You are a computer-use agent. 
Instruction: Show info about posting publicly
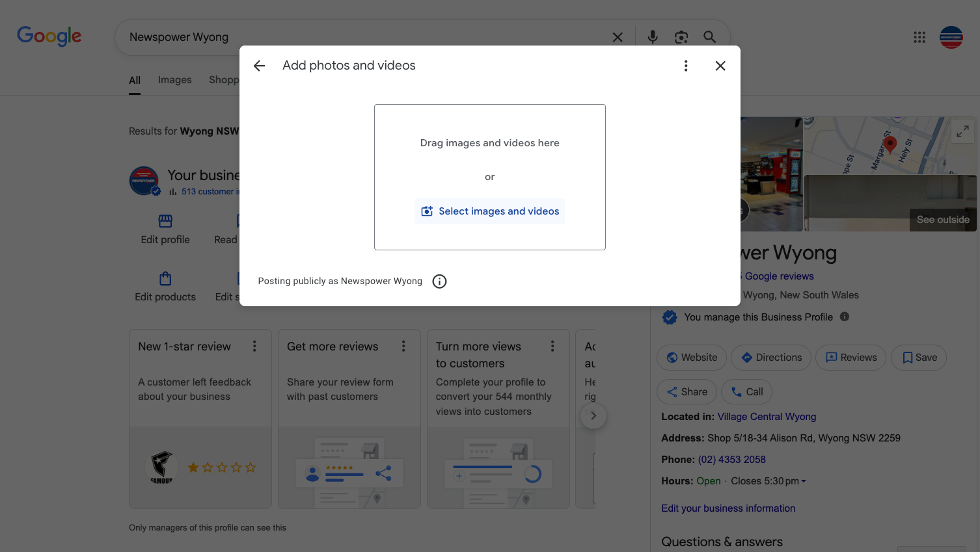(x=440, y=282)
